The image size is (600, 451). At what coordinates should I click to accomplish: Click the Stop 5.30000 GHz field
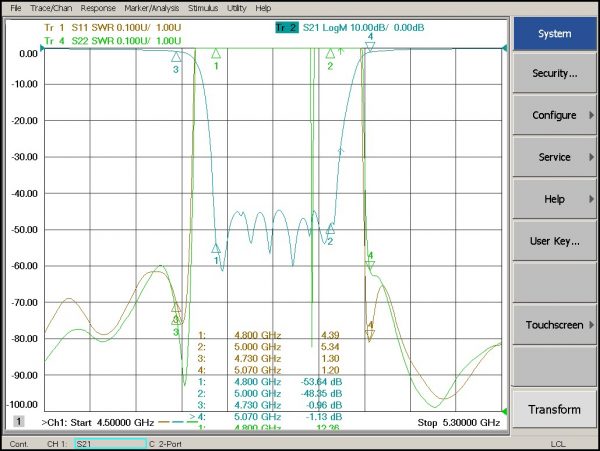459,423
